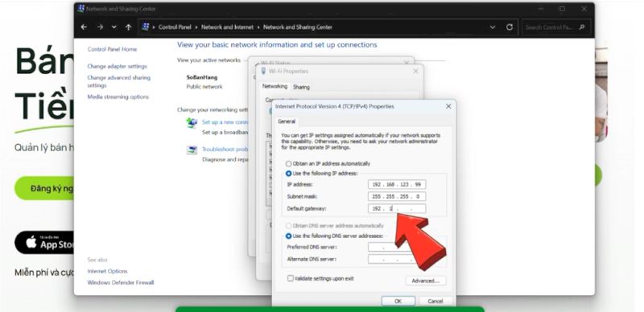644x312 pixels.
Task: Click the Preferred DNS server field
Action: point(397,247)
